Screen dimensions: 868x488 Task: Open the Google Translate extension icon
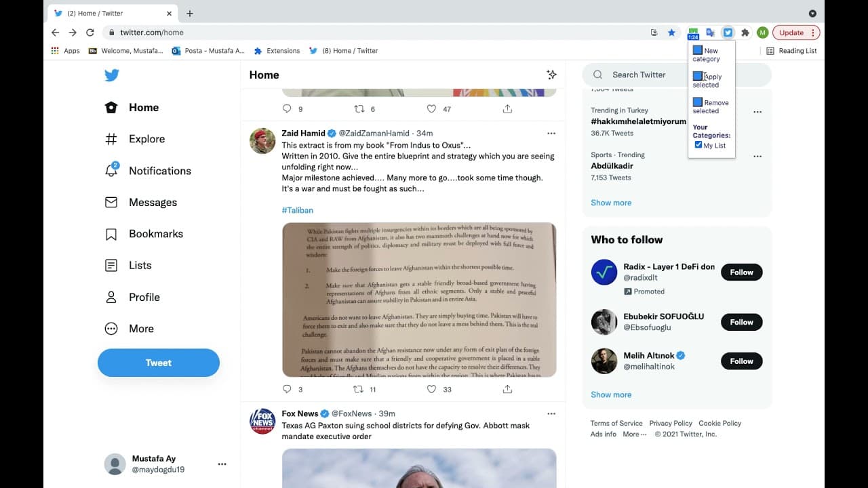tap(710, 33)
